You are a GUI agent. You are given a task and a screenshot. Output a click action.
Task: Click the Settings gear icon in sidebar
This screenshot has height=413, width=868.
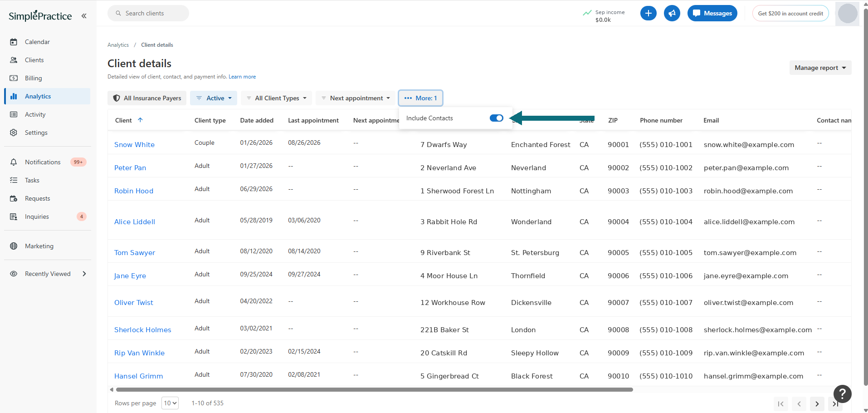[x=14, y=133]
